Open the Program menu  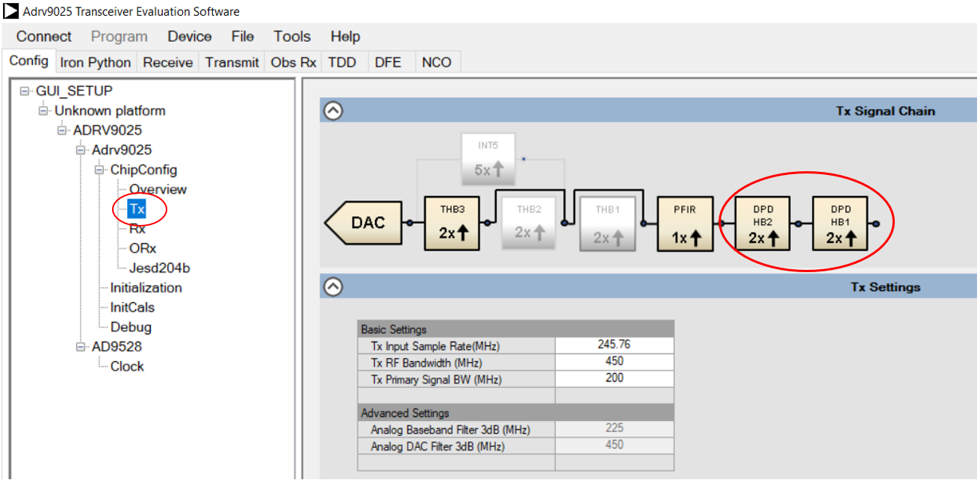coord(120,37)
